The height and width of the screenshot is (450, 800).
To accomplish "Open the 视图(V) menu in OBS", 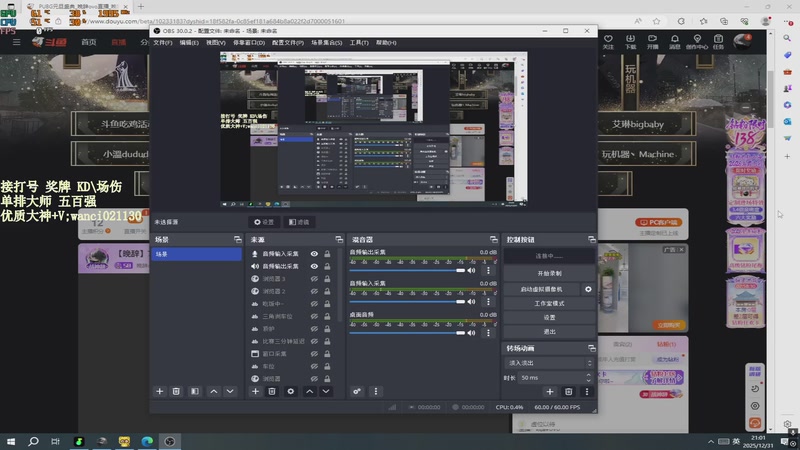I will click(x=215, y=43).
